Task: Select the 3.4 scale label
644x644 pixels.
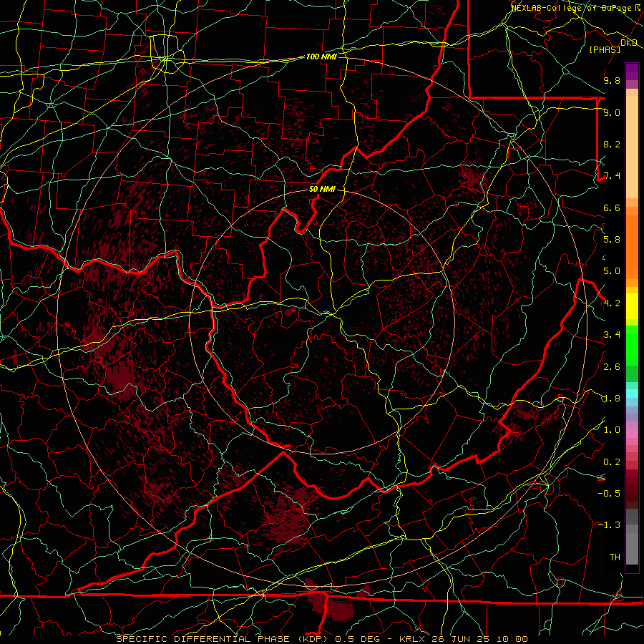Action: (612, 335)
